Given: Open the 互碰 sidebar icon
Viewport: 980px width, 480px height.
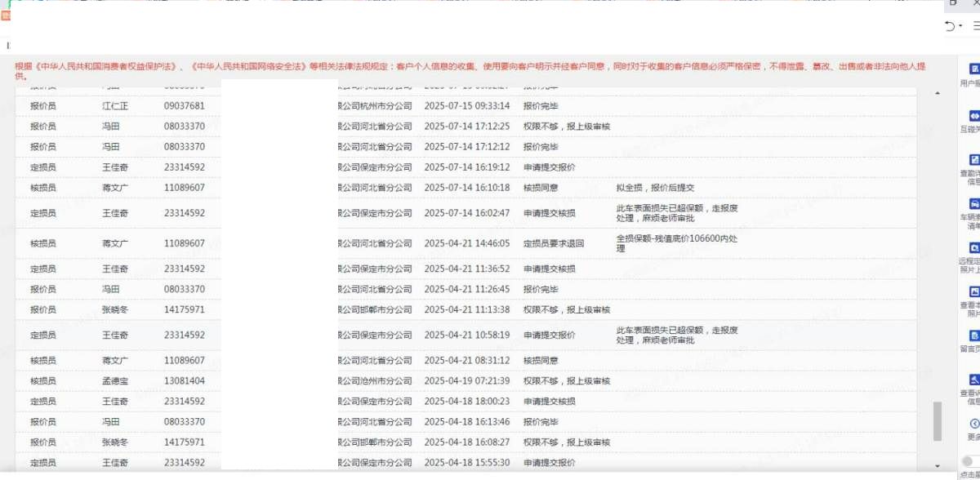Looking at the screenshot, I should coord(973,116).
